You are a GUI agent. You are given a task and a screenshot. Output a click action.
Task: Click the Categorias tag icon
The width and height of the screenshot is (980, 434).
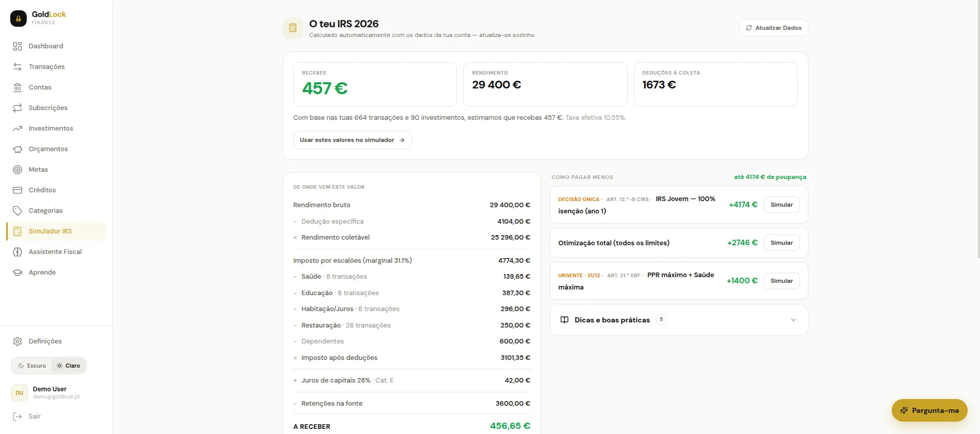17,211
